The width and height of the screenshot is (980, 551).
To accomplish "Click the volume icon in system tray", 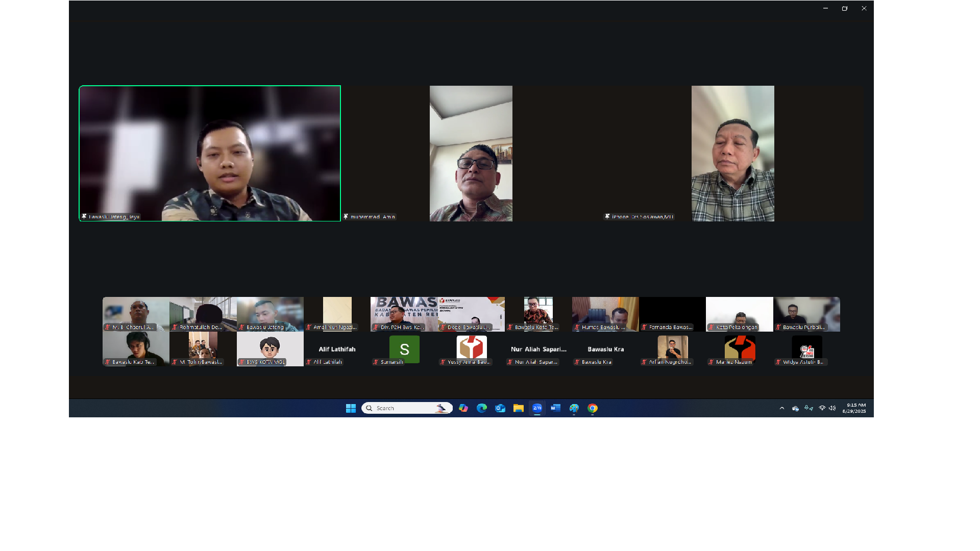I will tap(832, 408).
